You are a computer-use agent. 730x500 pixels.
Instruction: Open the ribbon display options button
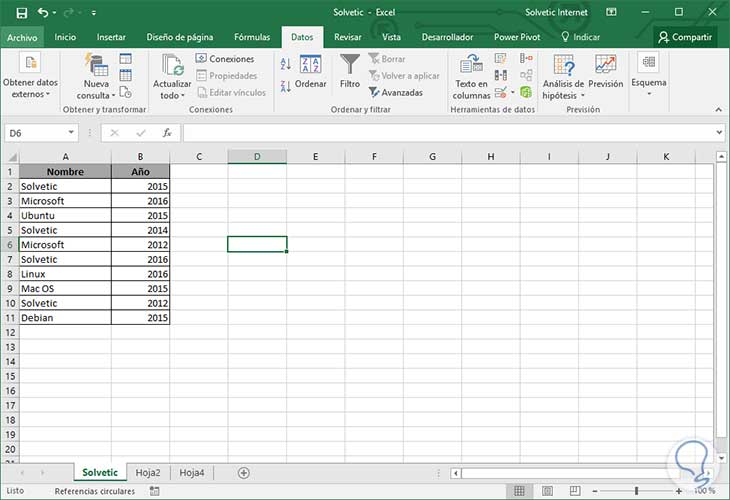coord(611,12)
